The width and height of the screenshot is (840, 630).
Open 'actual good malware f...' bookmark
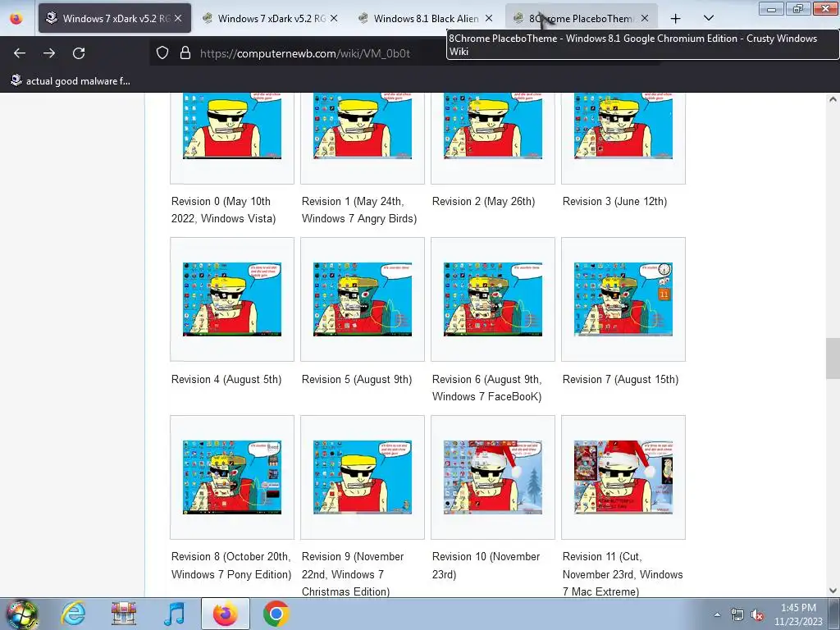click(x=71, y=81)
